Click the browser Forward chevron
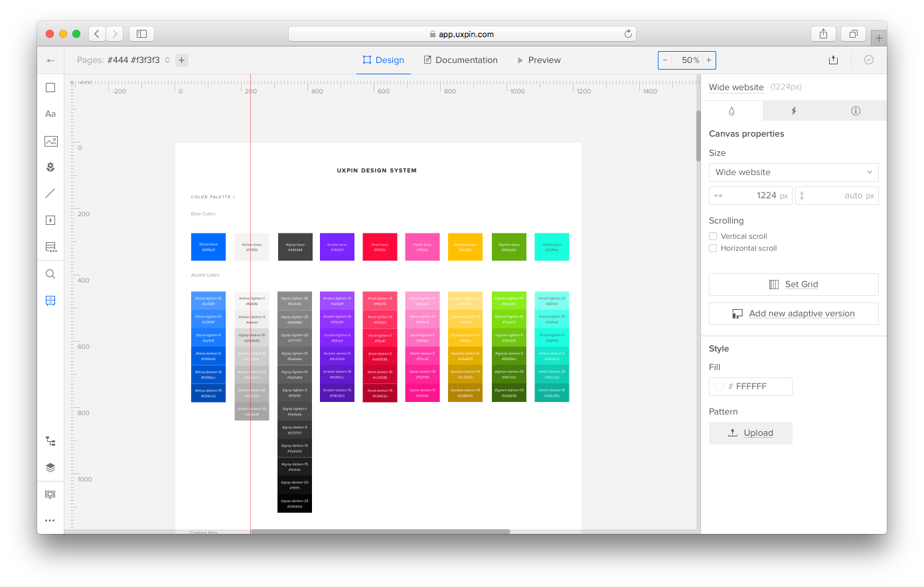 click(x=115, y=34)
